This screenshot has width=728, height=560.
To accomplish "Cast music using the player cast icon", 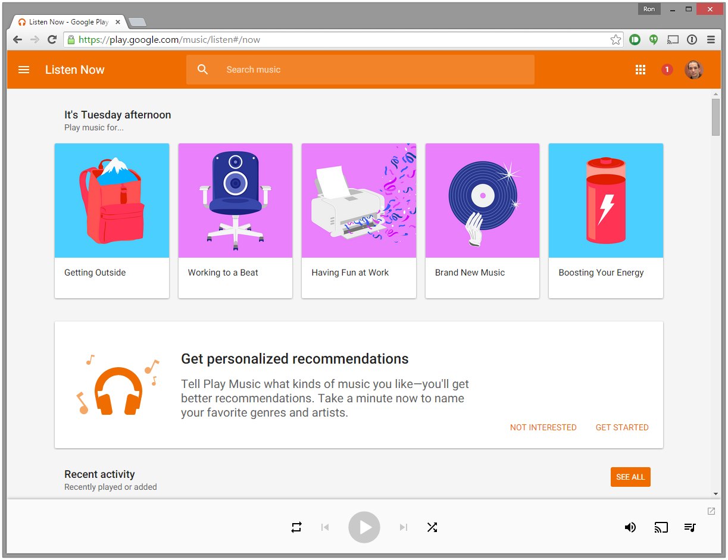I will (x=661, y=527).
